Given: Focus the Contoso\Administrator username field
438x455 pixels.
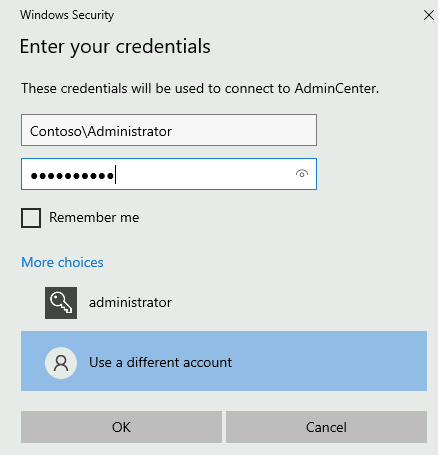Looking at the screenshot, I should 169,130.
